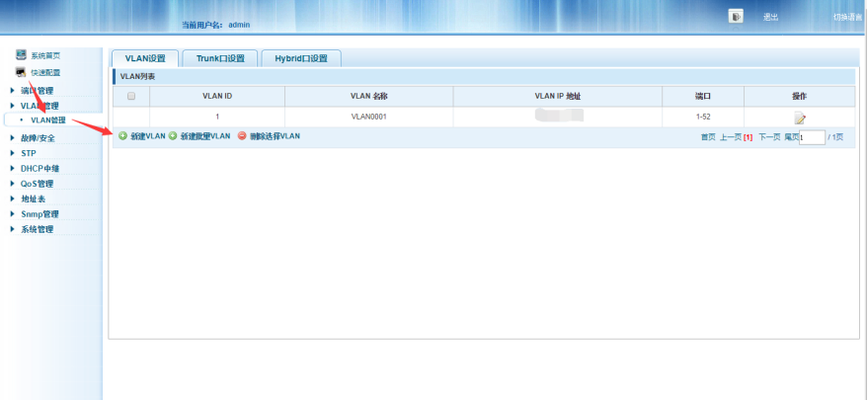Toggle the select-all checkbox in VLAN table header
This screenshot has width=868, height=401.
[131, 96]
